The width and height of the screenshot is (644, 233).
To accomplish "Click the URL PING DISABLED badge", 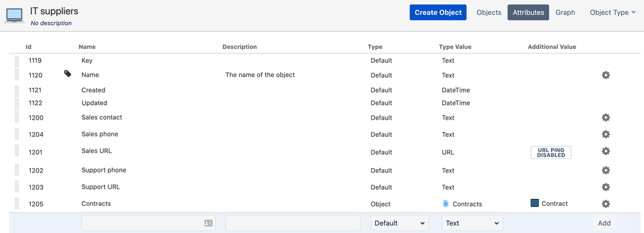I will [x=551, y=153].
